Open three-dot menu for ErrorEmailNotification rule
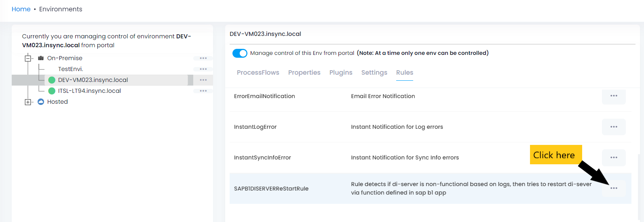This screenshot has height=222, width=644. click(614, 96)
